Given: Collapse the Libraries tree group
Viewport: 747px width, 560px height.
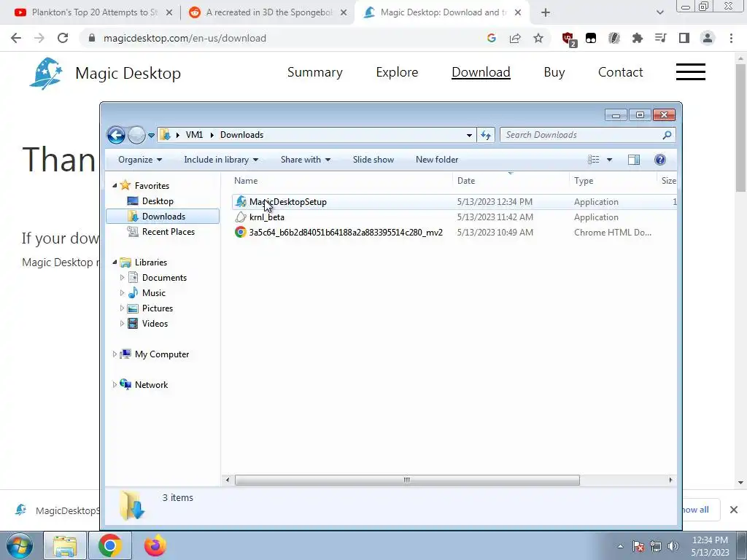Looking at the screenshot, I should (x=115, y=262).
